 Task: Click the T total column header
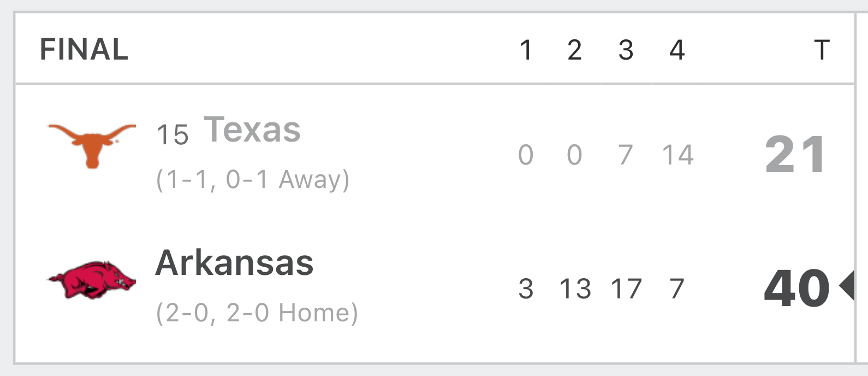822,50
